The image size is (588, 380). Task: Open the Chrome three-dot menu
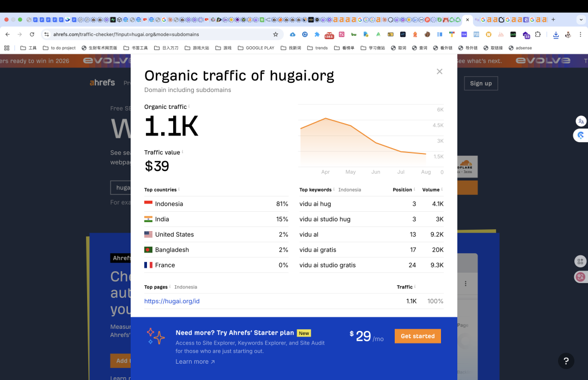(x=580, y=34)
